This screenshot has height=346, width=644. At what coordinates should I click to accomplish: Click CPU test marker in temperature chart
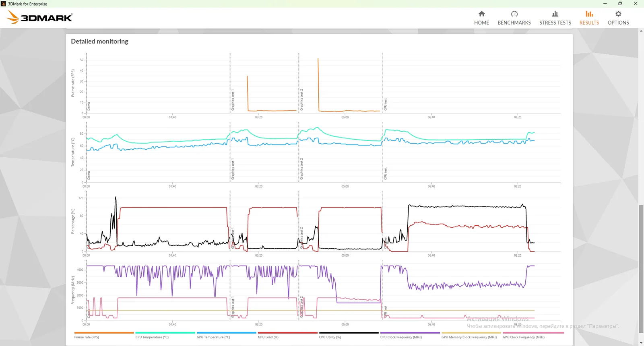pyautogui.click(x=385, y=173)
